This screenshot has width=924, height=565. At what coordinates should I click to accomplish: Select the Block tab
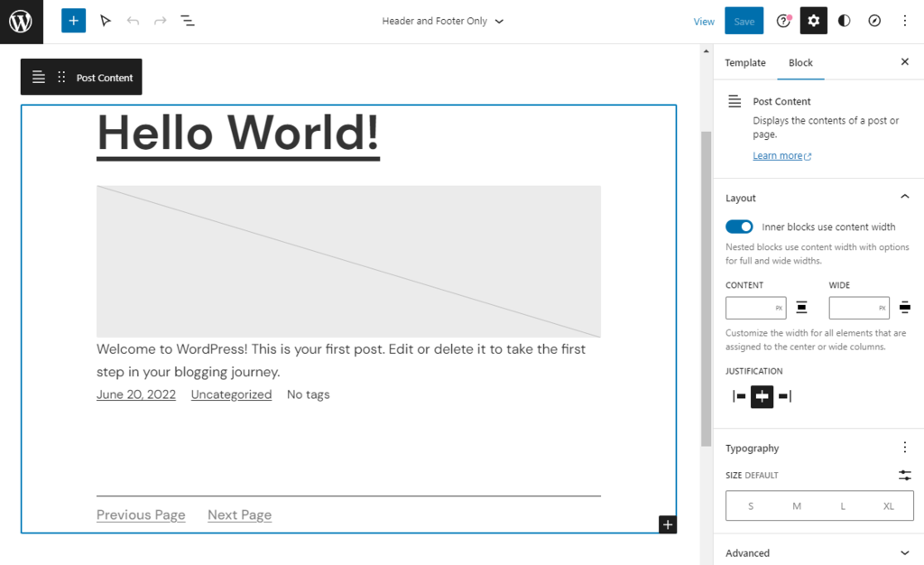point(800,62)
